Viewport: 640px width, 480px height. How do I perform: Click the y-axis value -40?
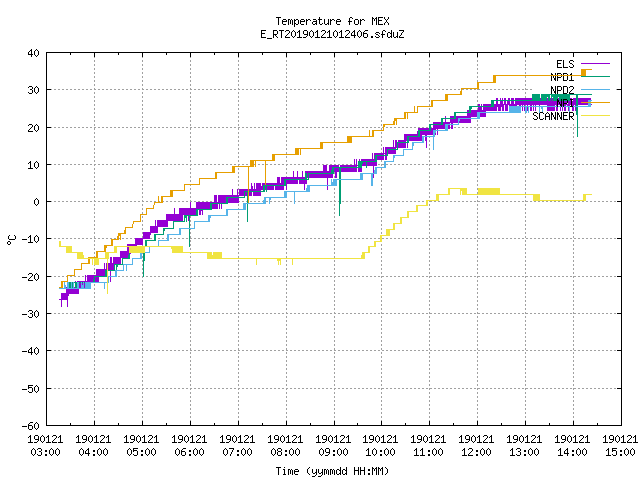tap(31, 351)
